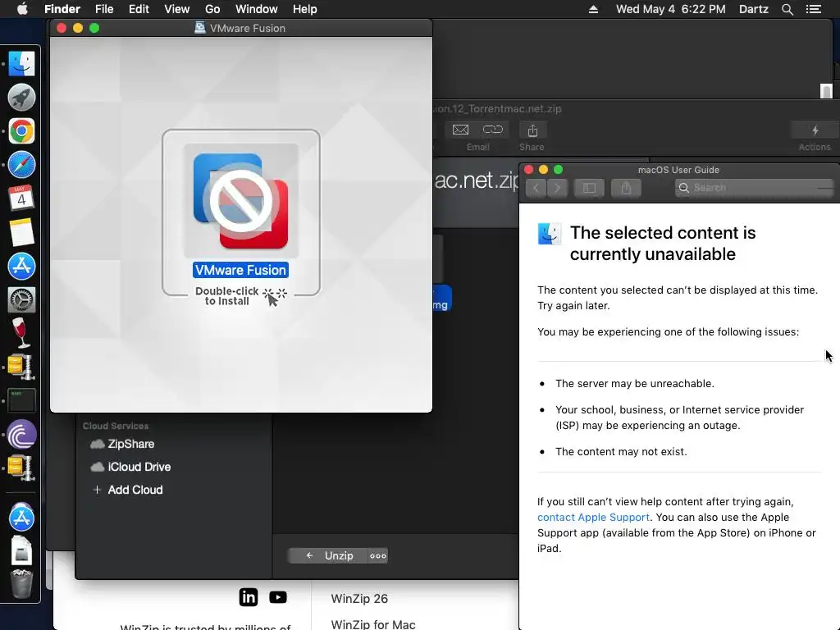Open Google Chrome from the Dock
Screen dimensions: 840x630
tap(21, 131)
